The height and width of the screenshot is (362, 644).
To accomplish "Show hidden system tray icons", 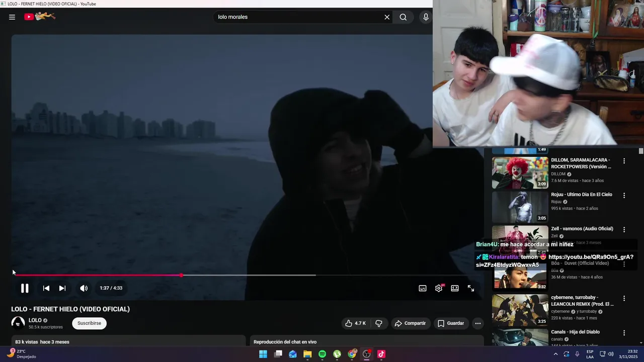I will pyautogui.click(x=555, y=354).
